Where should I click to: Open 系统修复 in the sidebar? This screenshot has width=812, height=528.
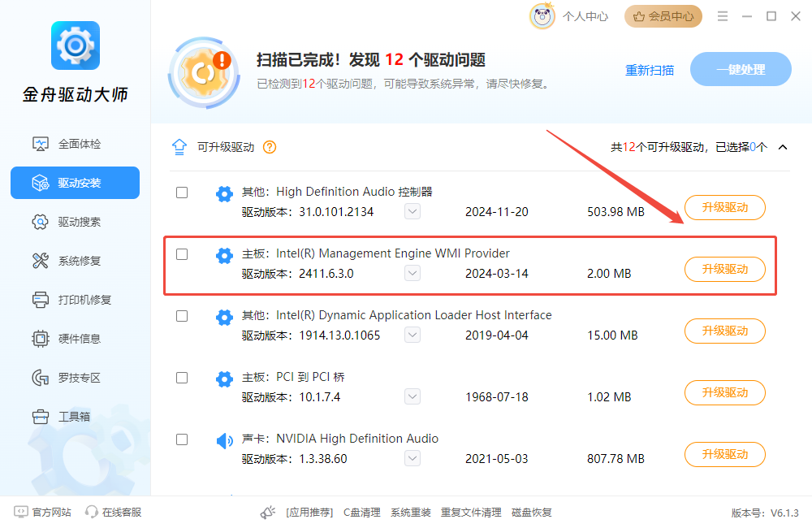pos(75,261)
